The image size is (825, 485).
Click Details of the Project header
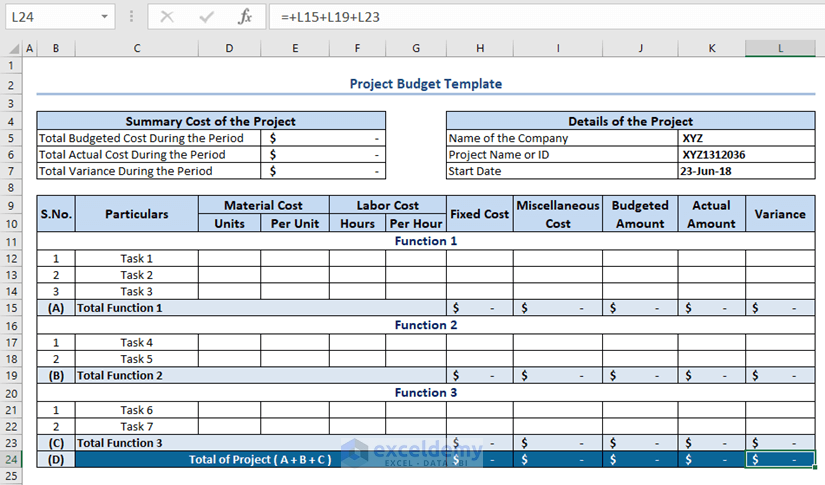(630, 121)
